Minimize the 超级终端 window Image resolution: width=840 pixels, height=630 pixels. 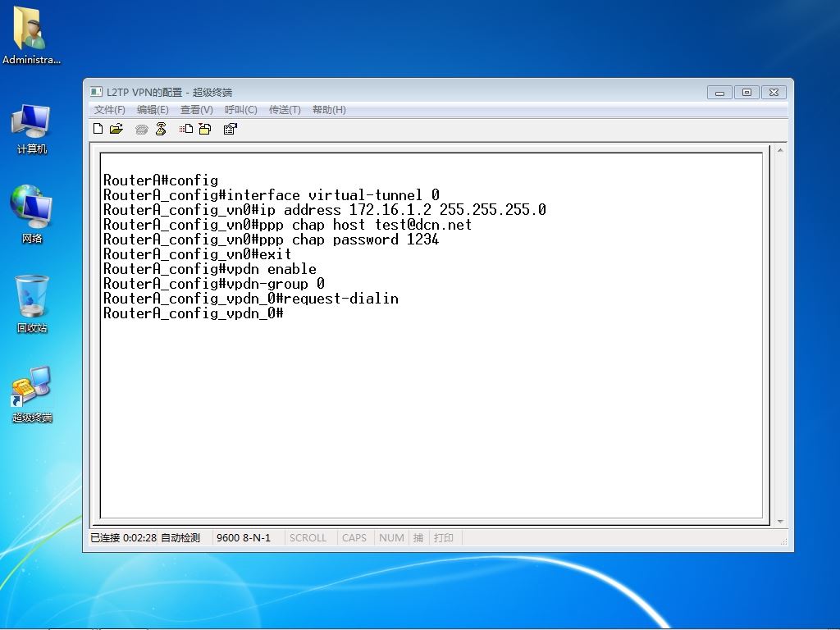point(719,93)
